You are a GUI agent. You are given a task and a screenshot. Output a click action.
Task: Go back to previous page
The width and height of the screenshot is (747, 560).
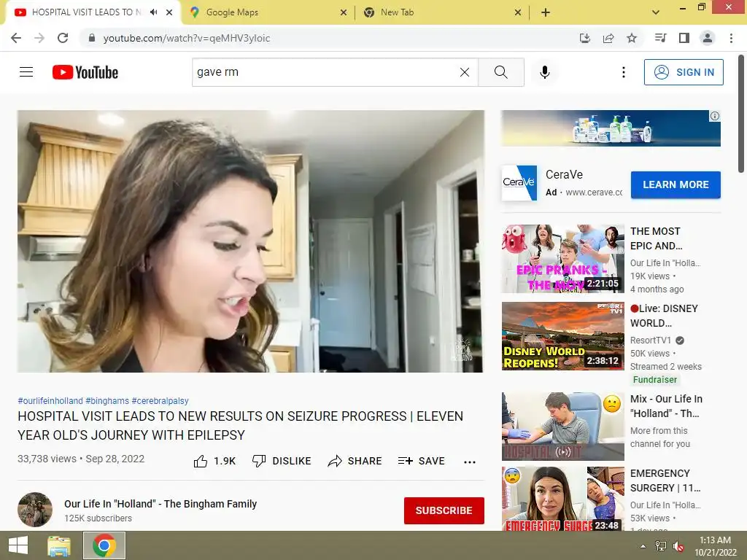coord(16,38)
